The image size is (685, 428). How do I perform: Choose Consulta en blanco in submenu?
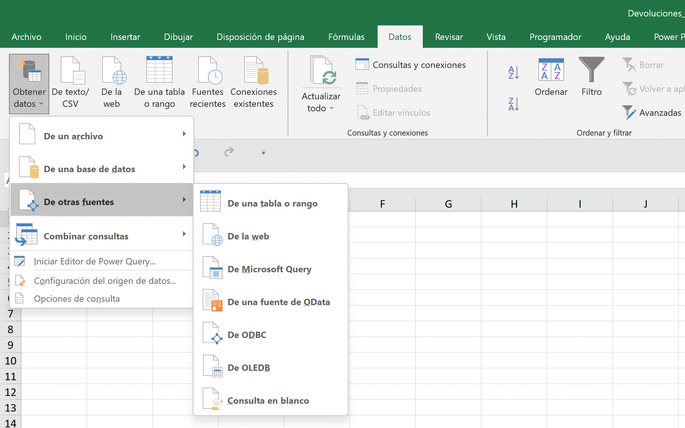[x=271, y=400]
